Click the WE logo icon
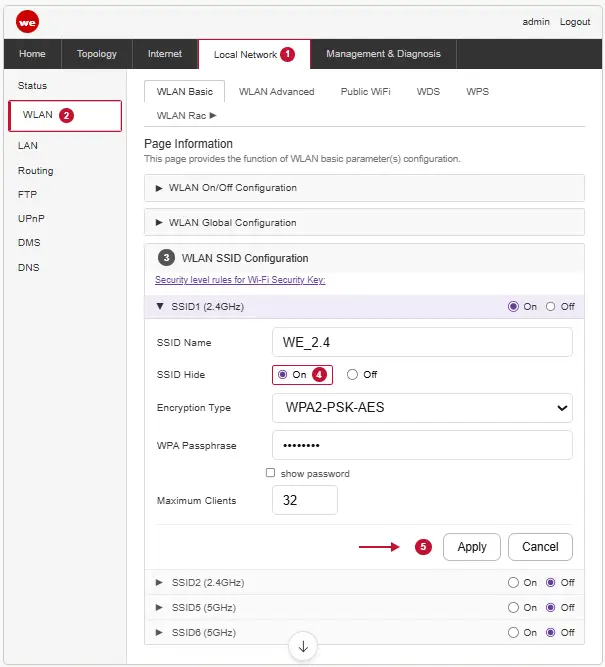This screenshot has width=605, height=667. pos(27,22)
